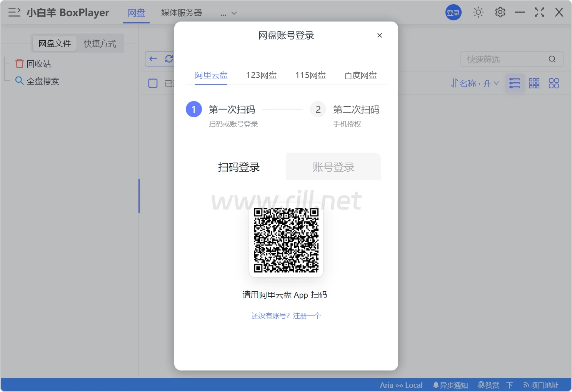The image size is (572, 392).
Task: Switch to the 123网盘 login tab
Action: [x=261, y=75]
